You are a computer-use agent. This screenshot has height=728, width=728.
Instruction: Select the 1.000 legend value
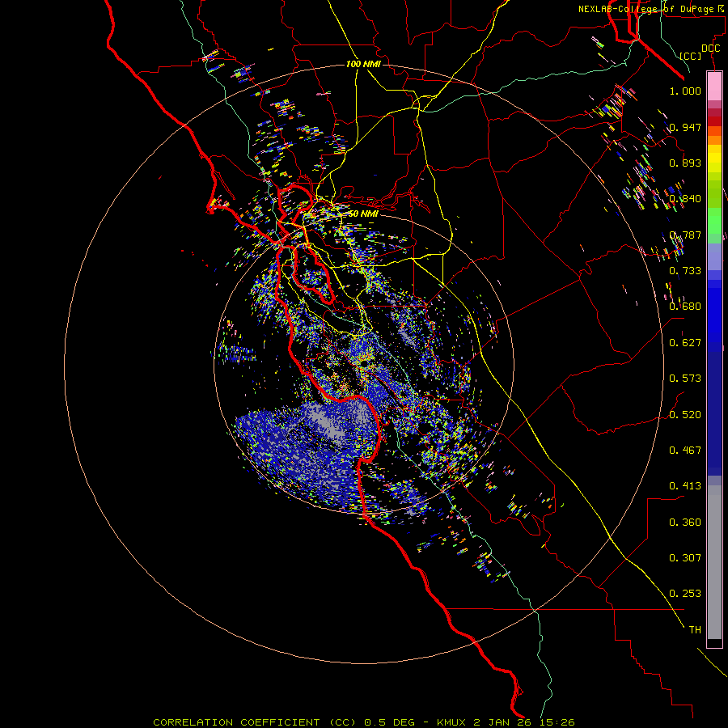click(685, 91)
